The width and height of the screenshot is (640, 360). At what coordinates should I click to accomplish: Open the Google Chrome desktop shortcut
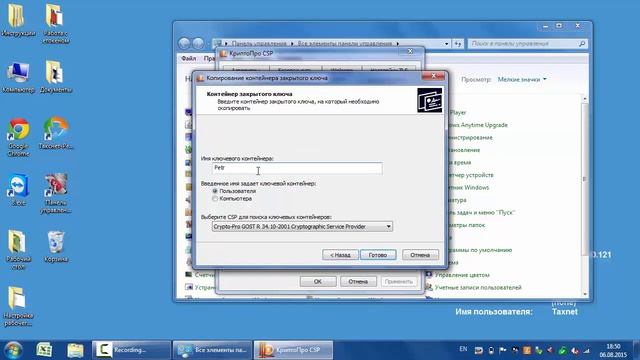tap(18, 137)
